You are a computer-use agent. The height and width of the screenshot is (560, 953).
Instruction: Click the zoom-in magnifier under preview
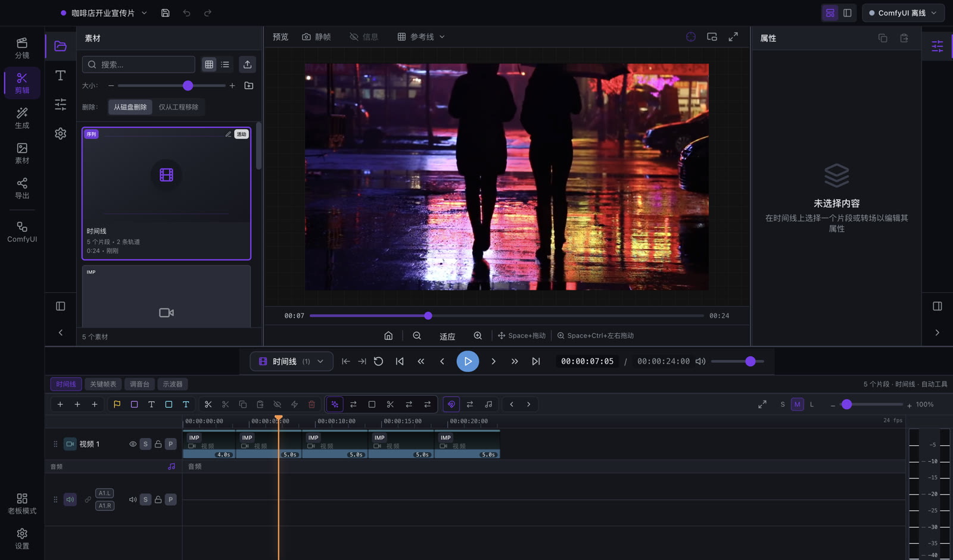click(x=478, y=336)
